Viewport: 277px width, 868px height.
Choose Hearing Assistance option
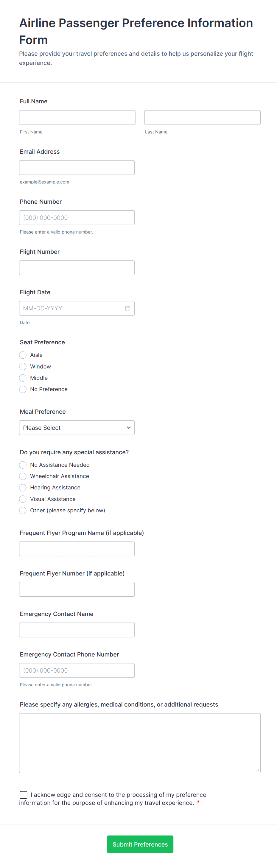coord(23,488)
